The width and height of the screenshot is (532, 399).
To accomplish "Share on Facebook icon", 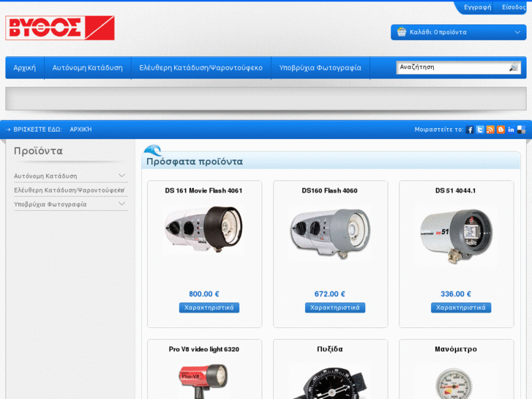I will click(470, 130).
